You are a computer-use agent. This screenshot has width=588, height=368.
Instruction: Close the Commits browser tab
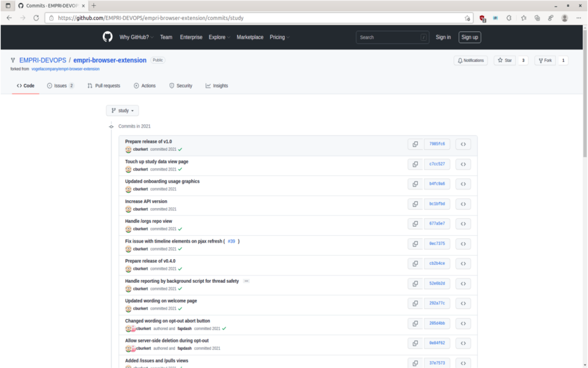(x=83, y=6)
